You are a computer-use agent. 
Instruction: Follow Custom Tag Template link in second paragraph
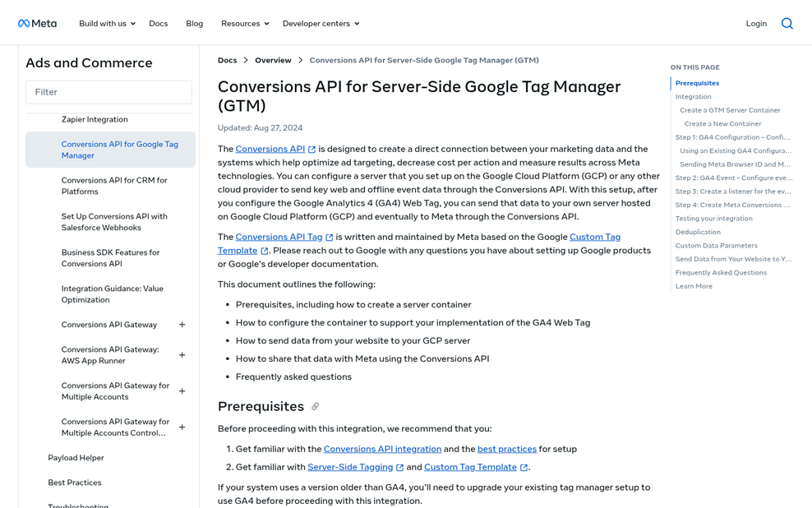coord(595,237)
